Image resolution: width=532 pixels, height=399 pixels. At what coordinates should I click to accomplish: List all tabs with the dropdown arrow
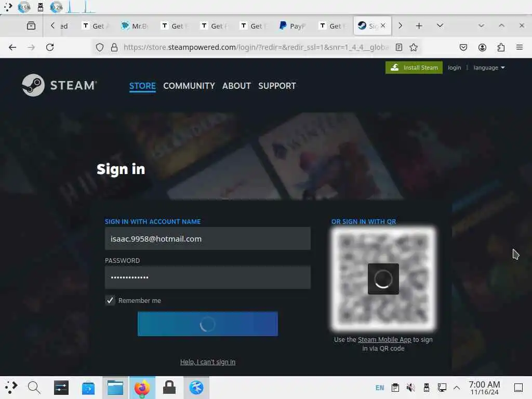tap(440, 26)
